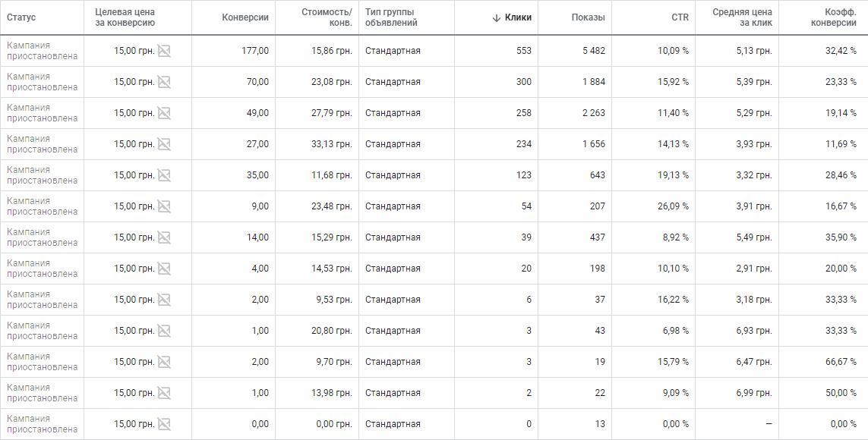Click the Показы column header

click(588, 17)
